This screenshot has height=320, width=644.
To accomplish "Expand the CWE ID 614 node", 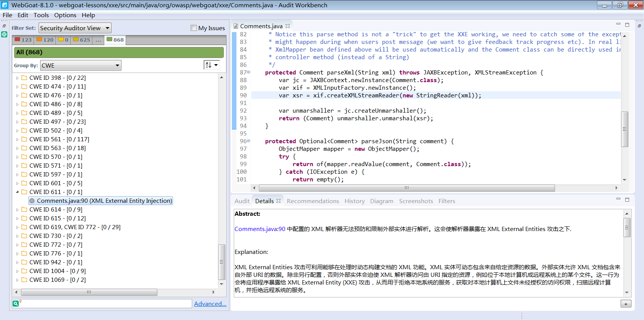I will click(x=17, y=209).
